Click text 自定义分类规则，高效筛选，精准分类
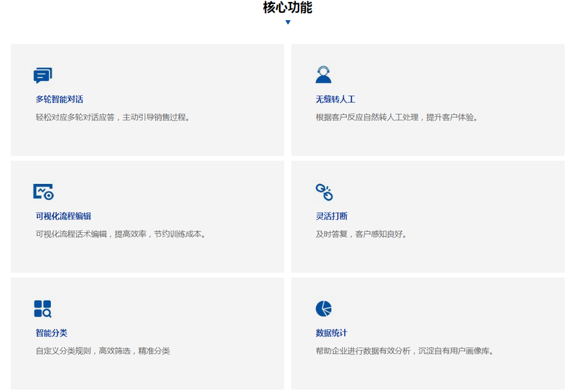 102,351
